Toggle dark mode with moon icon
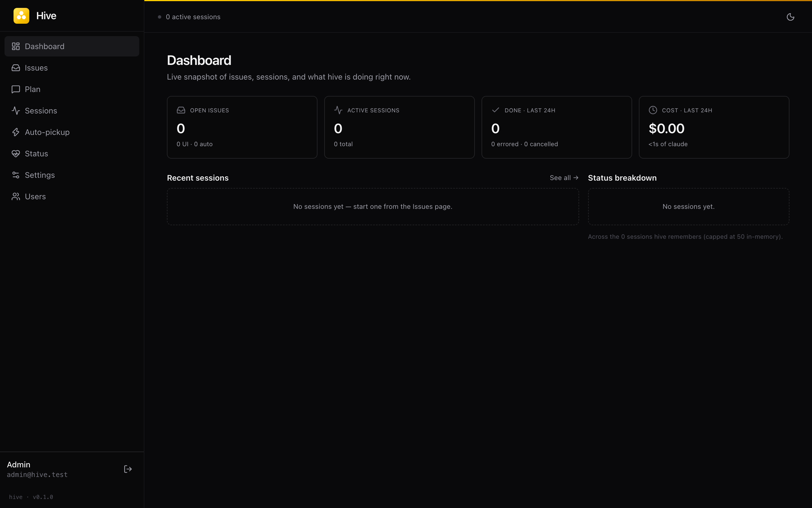This screenshot has width=812, height=508. (x=790, y=17)
